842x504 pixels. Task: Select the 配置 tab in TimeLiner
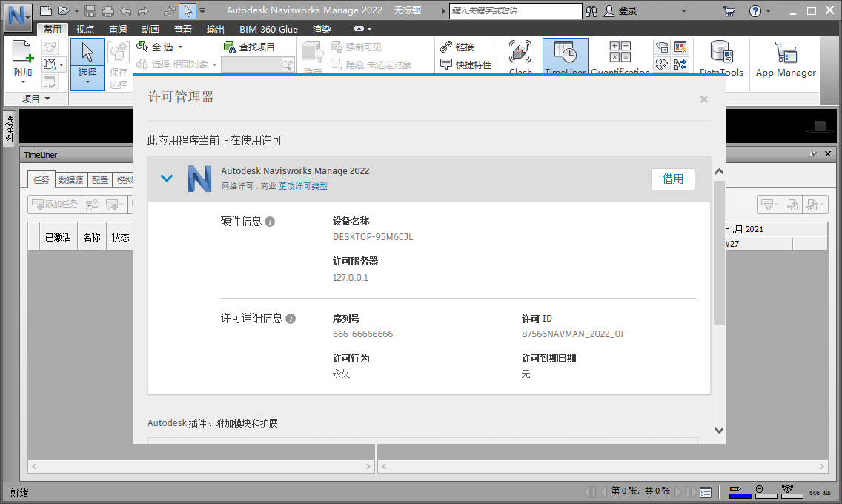[x=100, y=180]
